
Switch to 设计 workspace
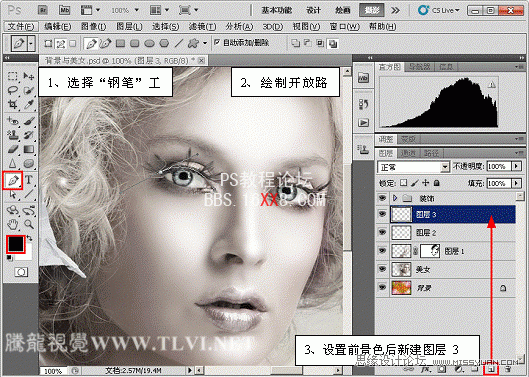(x=313, y=10)
